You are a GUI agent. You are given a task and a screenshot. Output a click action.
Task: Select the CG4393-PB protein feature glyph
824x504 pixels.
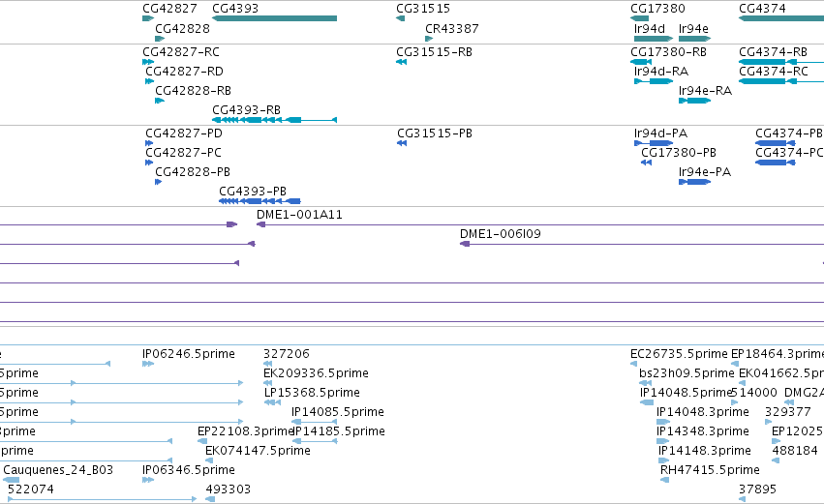point(259,201)
